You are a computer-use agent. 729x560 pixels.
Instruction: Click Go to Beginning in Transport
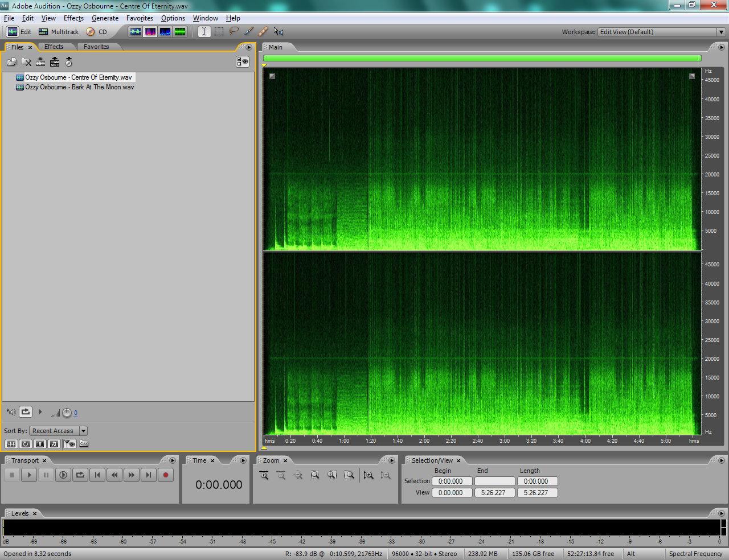97,475
